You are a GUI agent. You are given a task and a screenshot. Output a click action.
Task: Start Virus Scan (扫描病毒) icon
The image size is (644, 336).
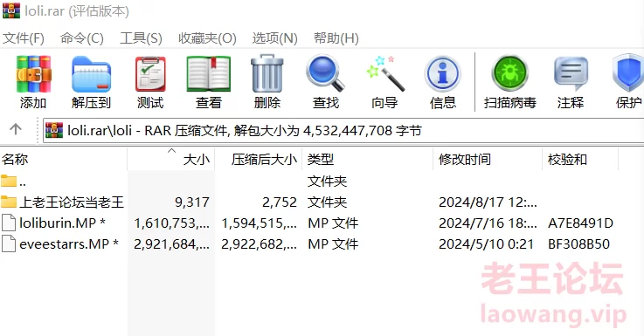[509, 74]
